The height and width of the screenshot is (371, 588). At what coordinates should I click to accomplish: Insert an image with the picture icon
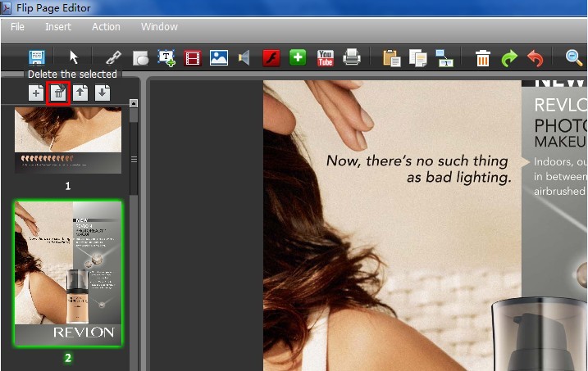[219, 58]
